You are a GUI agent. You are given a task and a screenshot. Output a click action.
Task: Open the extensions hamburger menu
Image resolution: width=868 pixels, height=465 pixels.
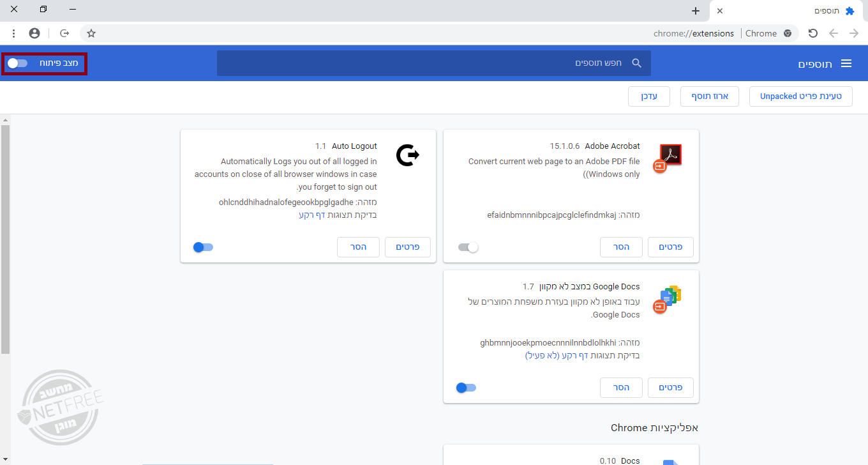pyautogui.click(x=846, y=63)
